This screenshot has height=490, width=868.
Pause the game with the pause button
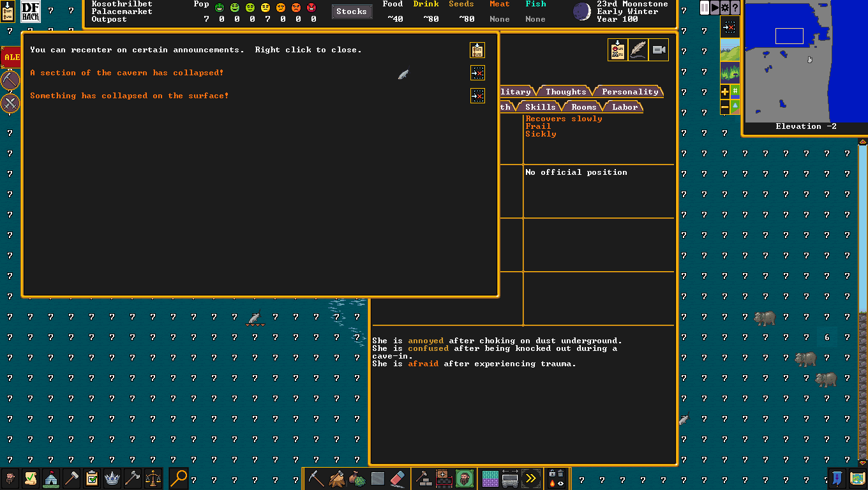(705, 8)
